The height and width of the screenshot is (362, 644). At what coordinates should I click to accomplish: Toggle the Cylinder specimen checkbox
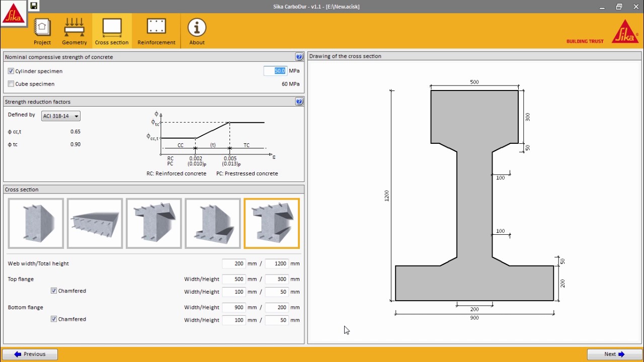11,71
